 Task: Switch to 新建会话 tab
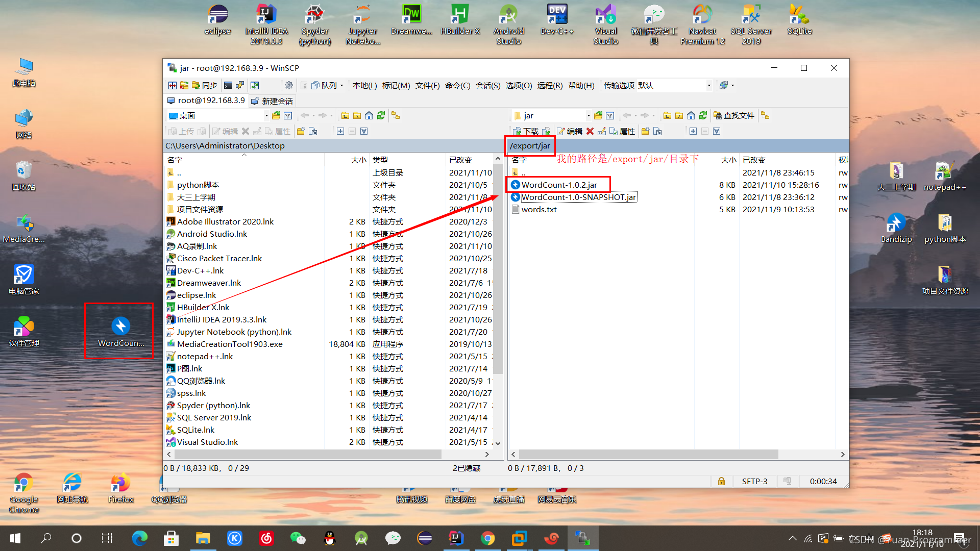272,101
